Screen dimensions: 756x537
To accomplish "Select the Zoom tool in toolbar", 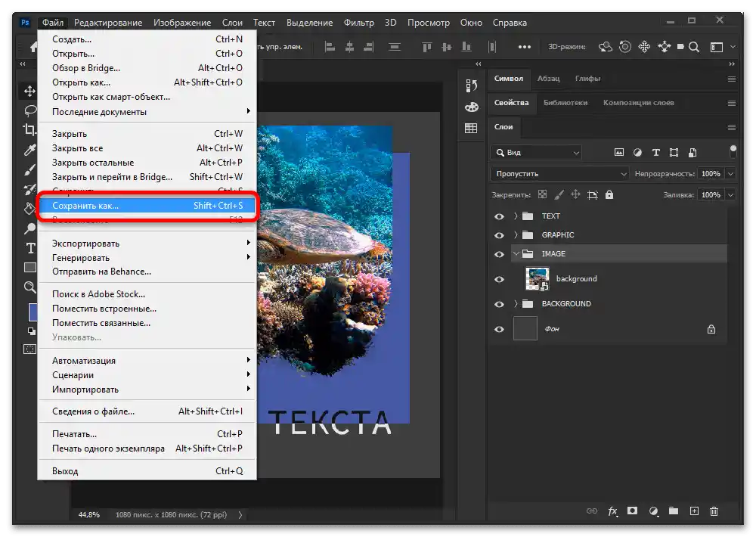I will (30, 287).
